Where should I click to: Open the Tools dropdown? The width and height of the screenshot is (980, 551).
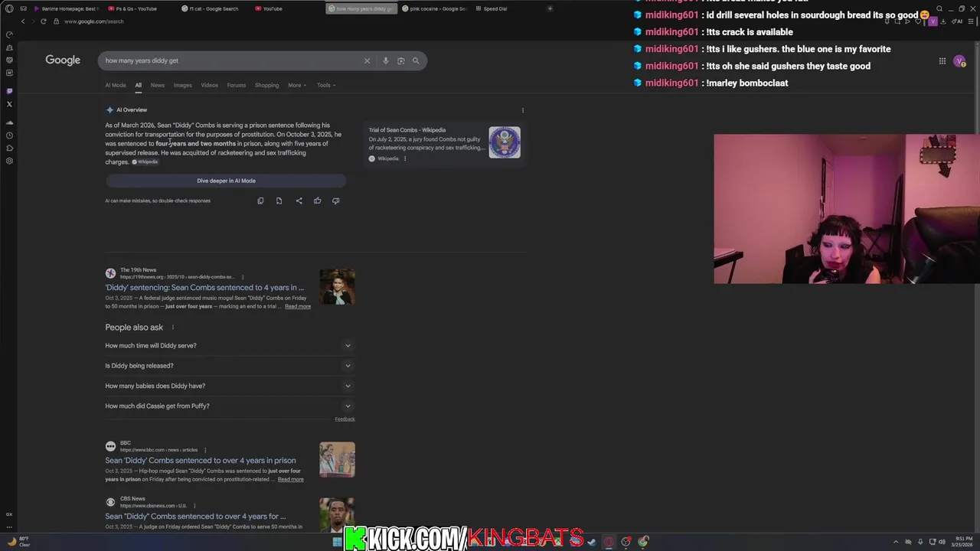(326, 85)
